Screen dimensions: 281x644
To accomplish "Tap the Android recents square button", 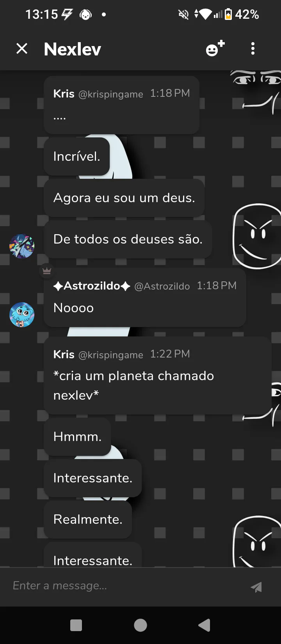I will pos(76,625).
